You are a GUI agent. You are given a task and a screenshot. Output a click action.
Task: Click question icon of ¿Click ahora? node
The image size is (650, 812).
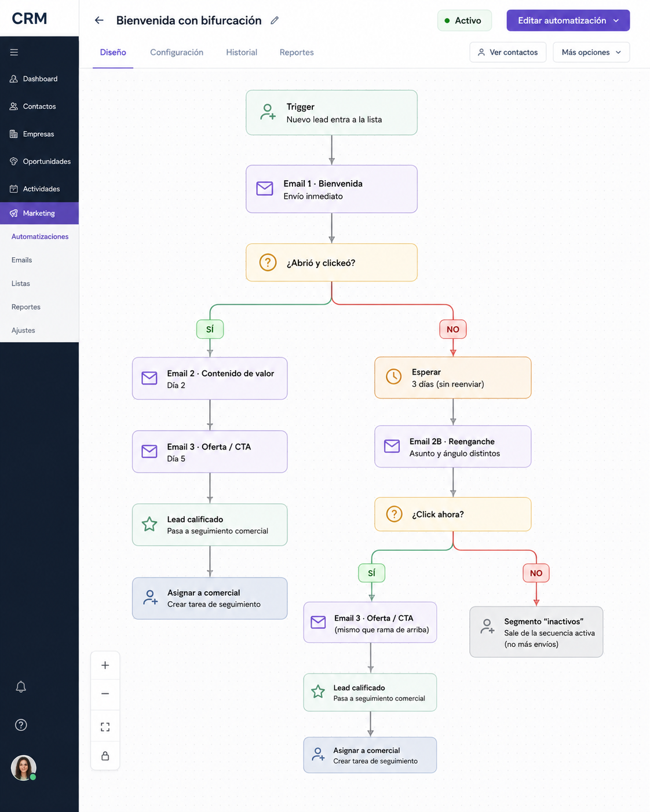tap(395, 514)
